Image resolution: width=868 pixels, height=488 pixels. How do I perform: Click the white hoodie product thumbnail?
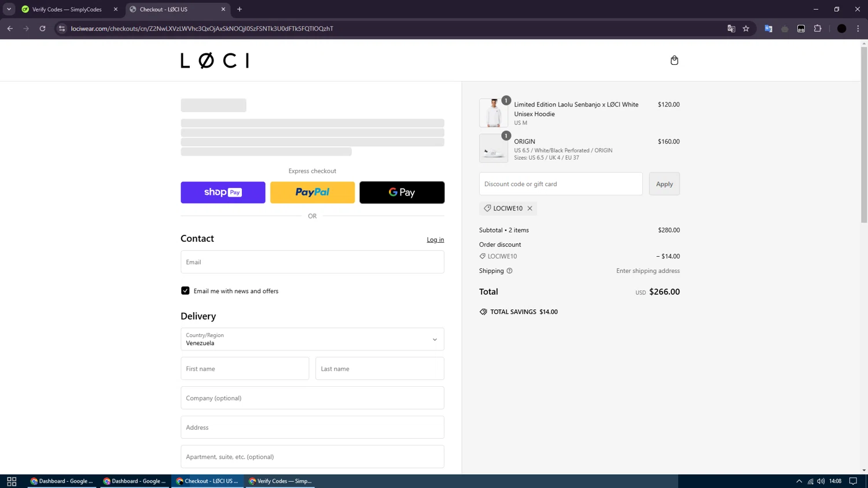[x=494, y=113]
